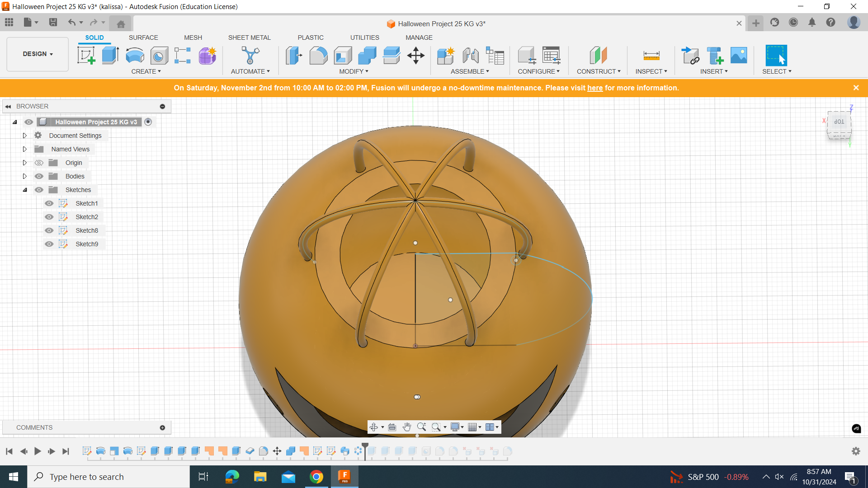Hide Sketch8 using its eye icon
The height and width of the screenshot is (488, 868).
coord(49,230)
